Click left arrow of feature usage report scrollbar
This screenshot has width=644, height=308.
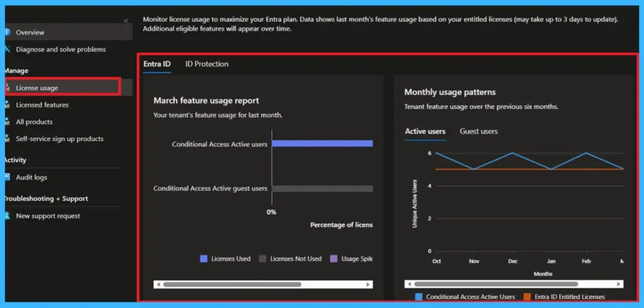coord(157,284)
